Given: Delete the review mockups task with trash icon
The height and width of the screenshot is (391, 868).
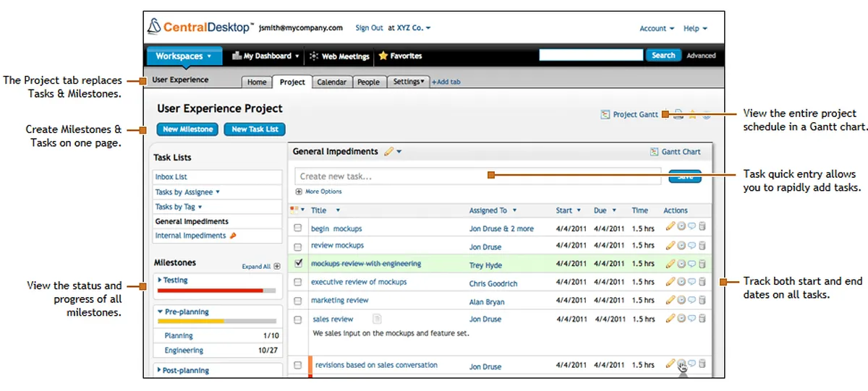Looking at the screenshot, I should 702,246.
